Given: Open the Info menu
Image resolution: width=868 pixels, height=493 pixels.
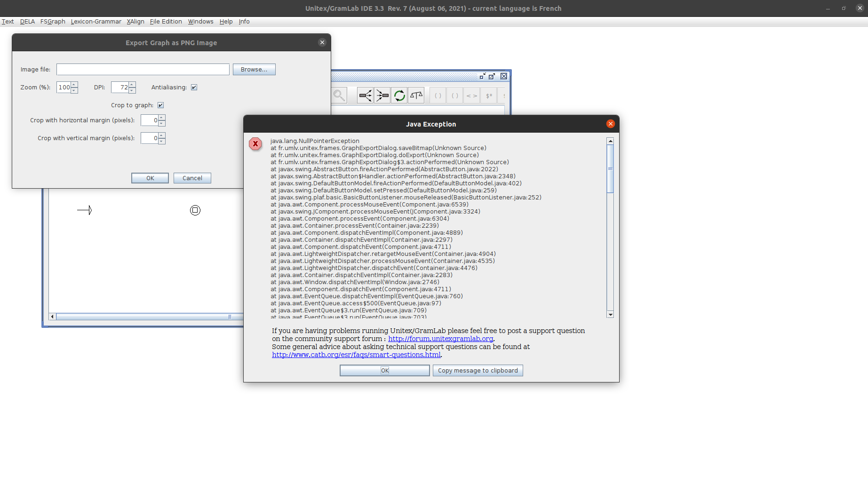Looking at the screenshot, I should (x=244, y=22).
